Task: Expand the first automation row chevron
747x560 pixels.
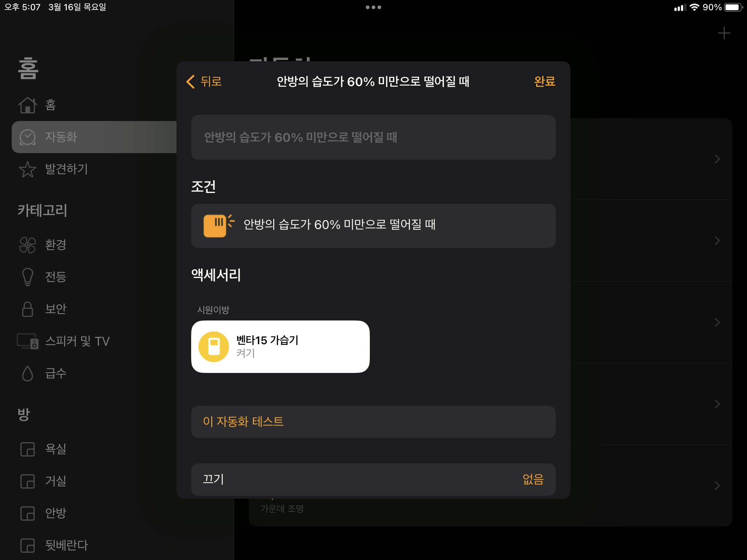Action: point(717,159)
